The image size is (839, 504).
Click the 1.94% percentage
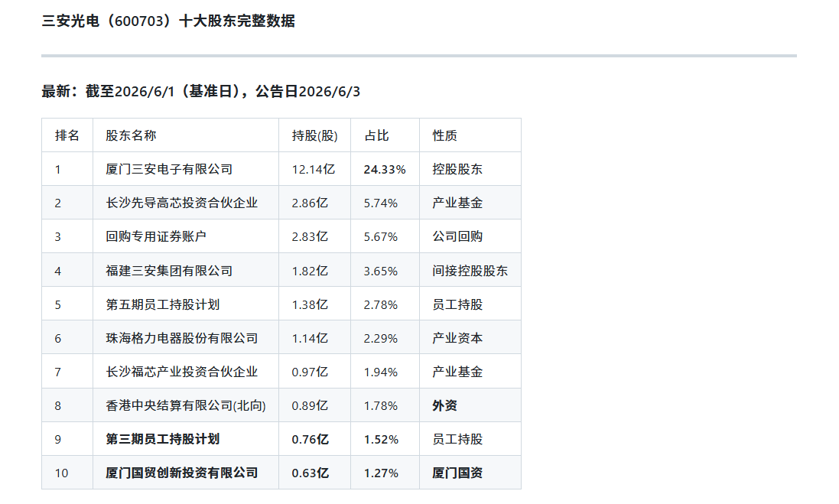pos(380,372)
